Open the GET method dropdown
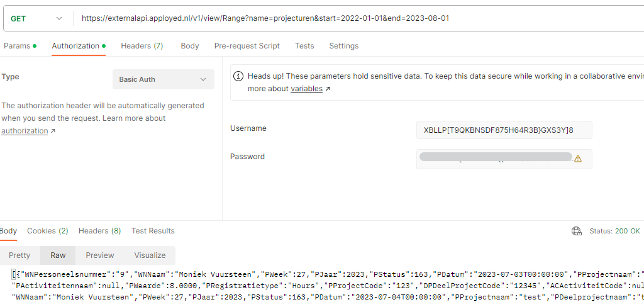The width and height of the screenshot is (644, 302). tap(37, 18)
